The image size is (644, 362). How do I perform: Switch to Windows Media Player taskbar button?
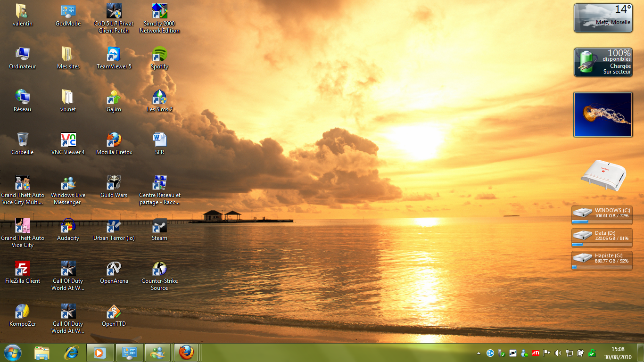point(100,352)
